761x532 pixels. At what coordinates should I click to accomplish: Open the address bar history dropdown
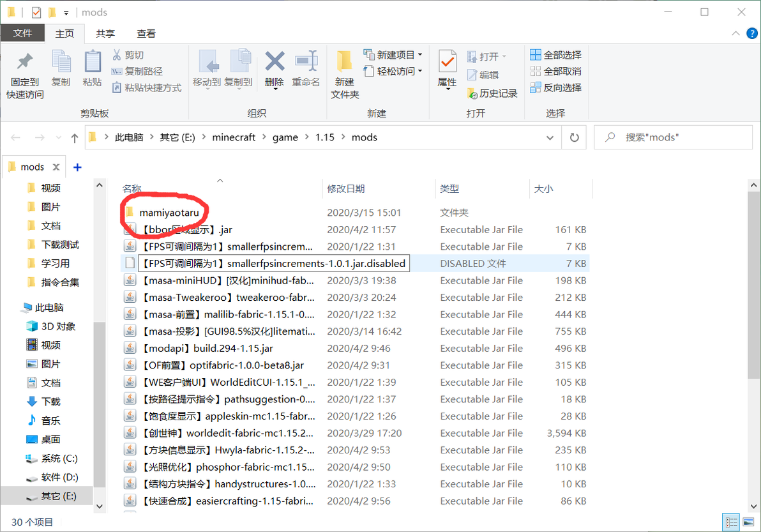click(x=550, y=137)
